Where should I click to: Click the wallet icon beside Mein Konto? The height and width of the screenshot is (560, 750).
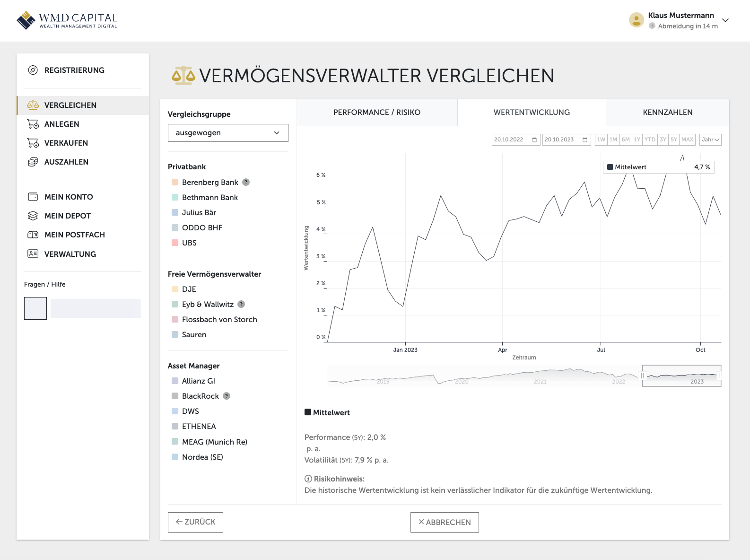point(33,197)
